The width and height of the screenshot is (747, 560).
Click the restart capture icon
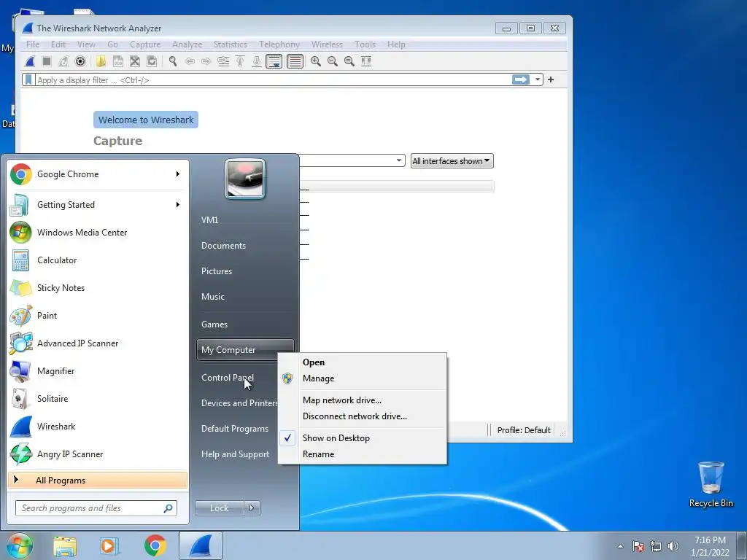(63, 61)
